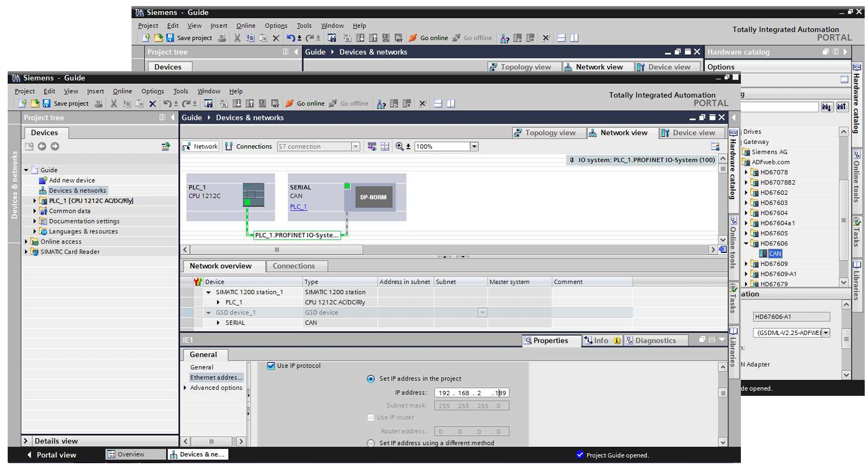The height and width of the screenshot is (467, 868).
Task: Open Tools menu in back window
Action: (304, 26)
